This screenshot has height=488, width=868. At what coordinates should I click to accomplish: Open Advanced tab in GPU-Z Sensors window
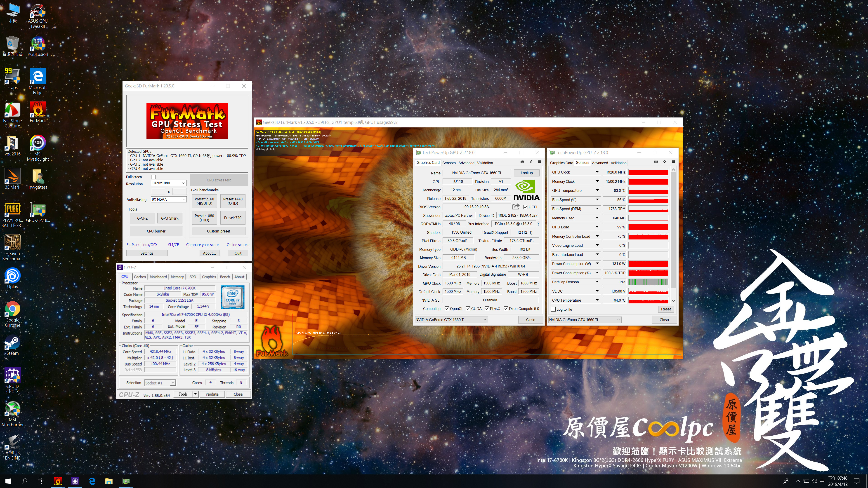coord(600,163)
